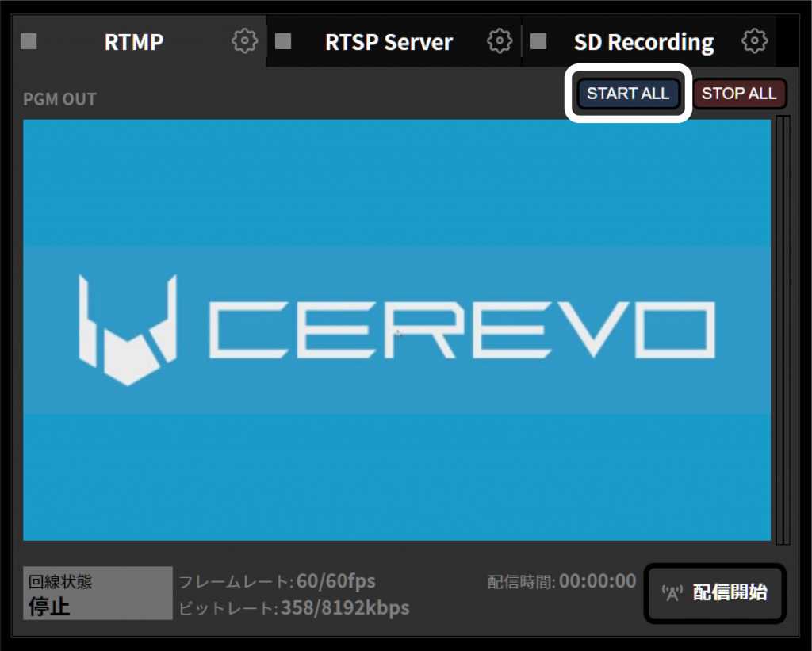Screen dimensions: 812x651
Task: Click the STOP ALL button
Action: coord(739,94)
